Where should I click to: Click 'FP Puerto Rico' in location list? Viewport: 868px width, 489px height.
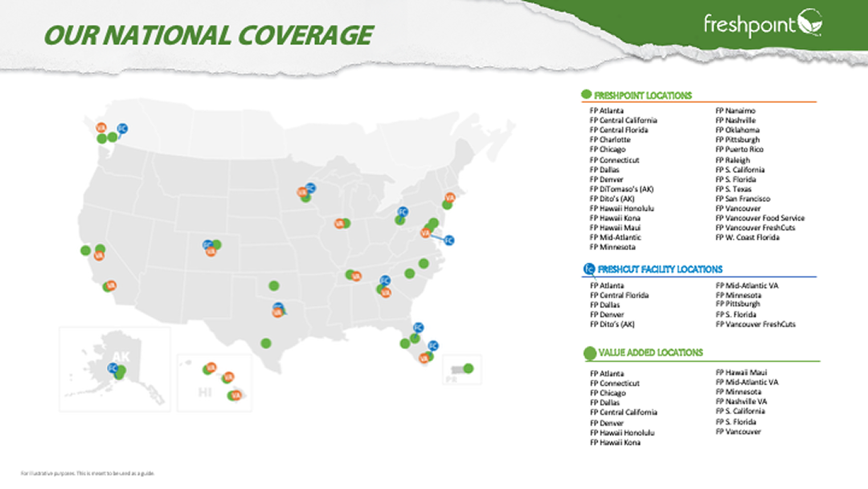pos(739,150)
